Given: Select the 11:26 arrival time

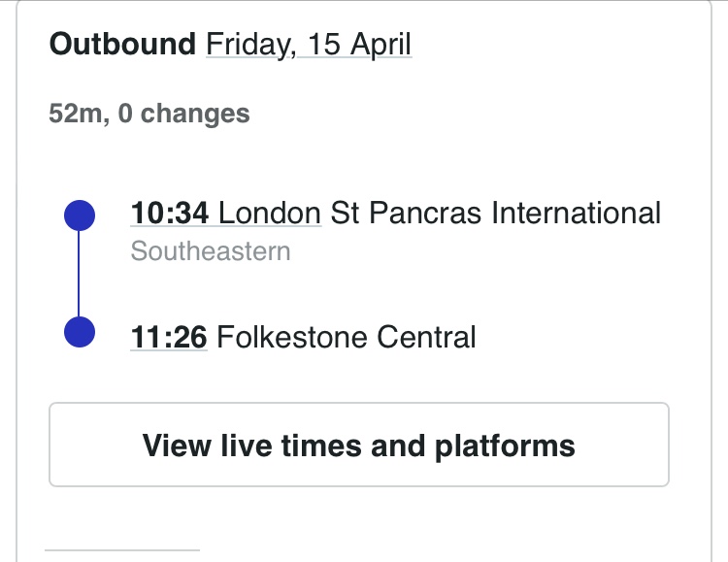Looking at the screenshot, I should [x=169, y=337].
